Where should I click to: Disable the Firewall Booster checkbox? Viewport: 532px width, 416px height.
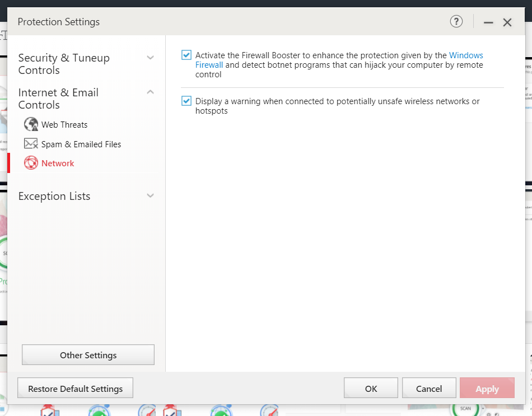[186, 55]
